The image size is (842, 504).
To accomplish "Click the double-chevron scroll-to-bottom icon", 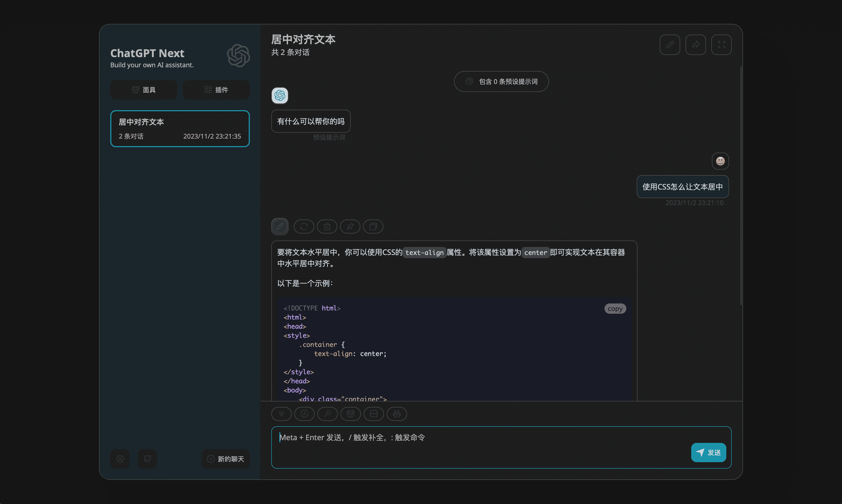I will point(281,414).
